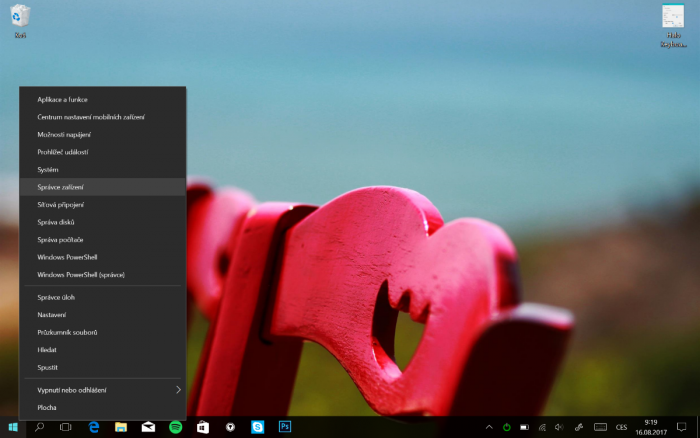Click the Windows Start button

click(x=13, y=427)
